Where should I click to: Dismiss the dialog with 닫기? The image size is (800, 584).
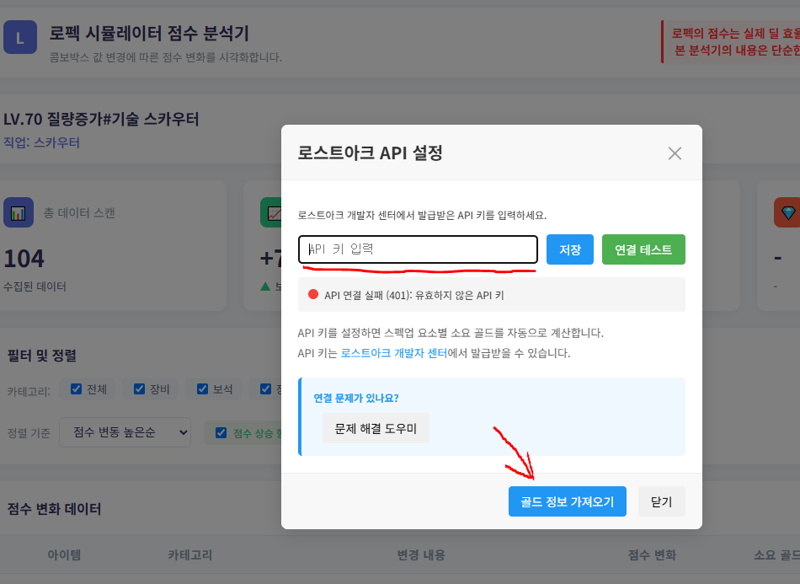point(661,501)
